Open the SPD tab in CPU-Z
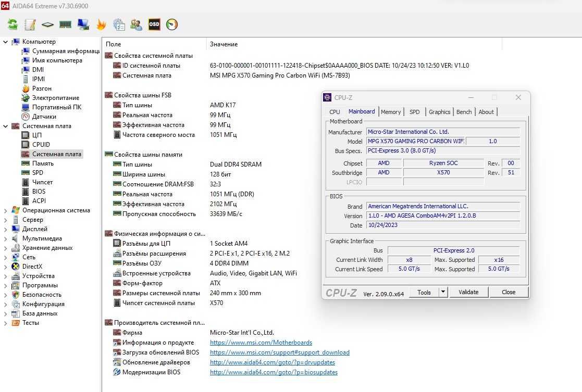Viewport: 582px width, 392px height. pyautogui.click(x=415, y=112)
